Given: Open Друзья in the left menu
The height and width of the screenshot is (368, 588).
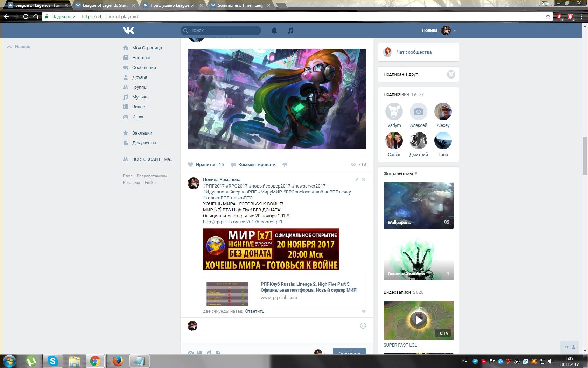Looking at the screenshot, I should pyautogui.click(x=140, y=77).
